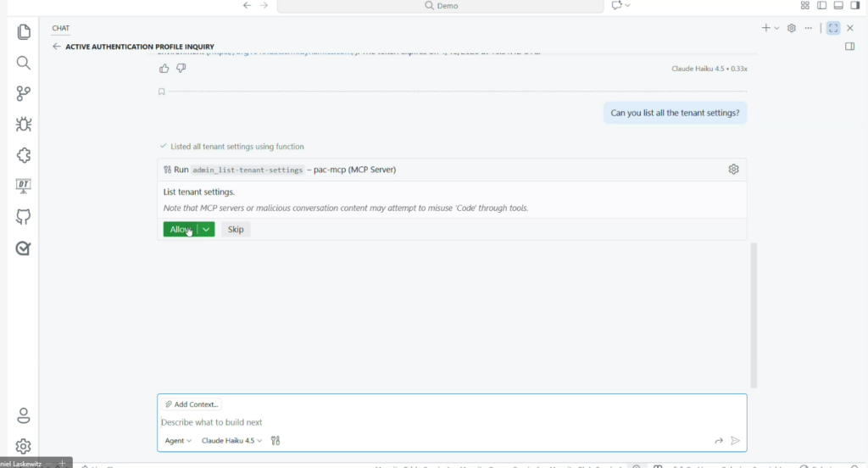868x468 pixels.
Task: Open the Accounts menu icon
Action: 23,415
